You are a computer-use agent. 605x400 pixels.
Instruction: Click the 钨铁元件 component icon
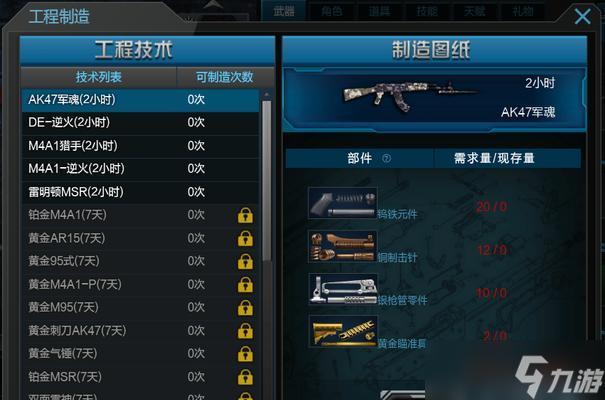[343, 203]
